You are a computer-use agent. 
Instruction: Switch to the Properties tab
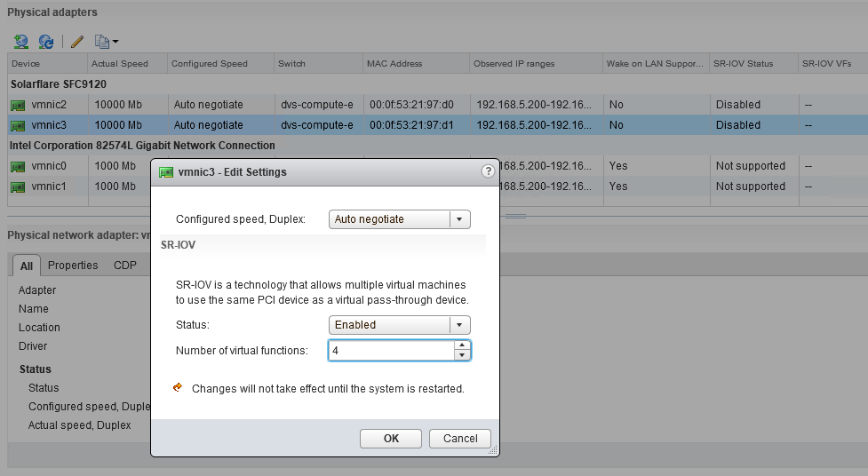point(73,266)
